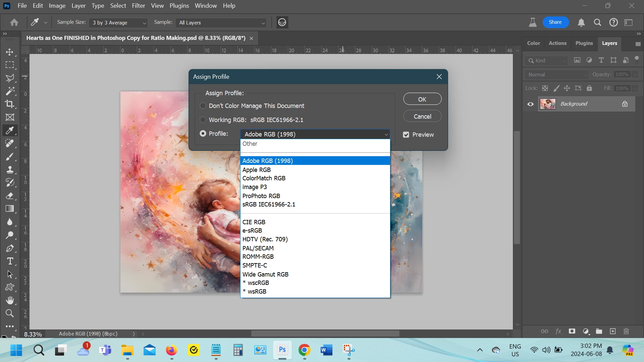Open the Sample All Layers dropdown
Viewport: 644px width, 362px height.
pyautogui.click(x=221, y=22)
